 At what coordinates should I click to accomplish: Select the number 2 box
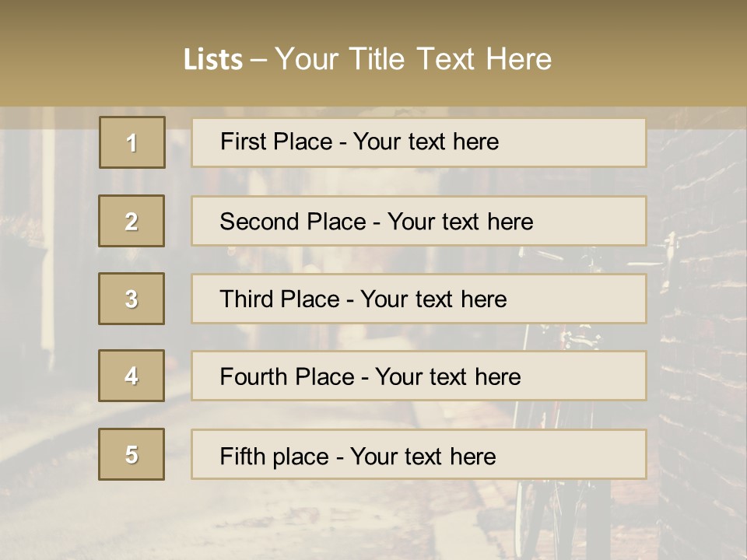coord(132,221)
